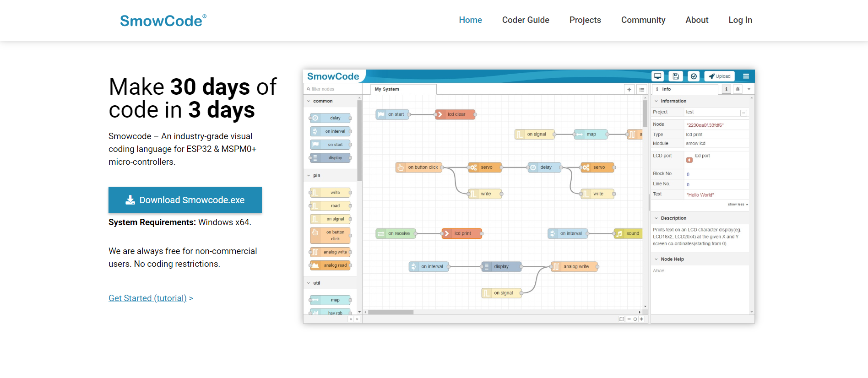
Task: Add a new flow with the plus icon
Action: pos(629,90)
